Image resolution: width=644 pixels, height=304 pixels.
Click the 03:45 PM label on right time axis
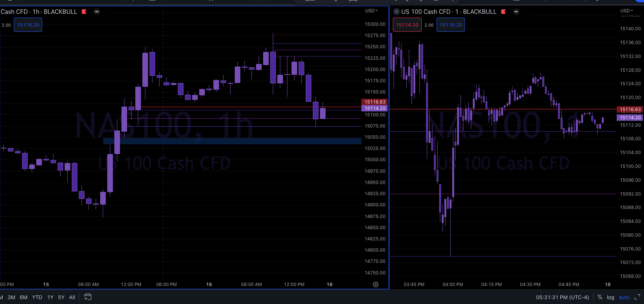click(x=414, y=285)
